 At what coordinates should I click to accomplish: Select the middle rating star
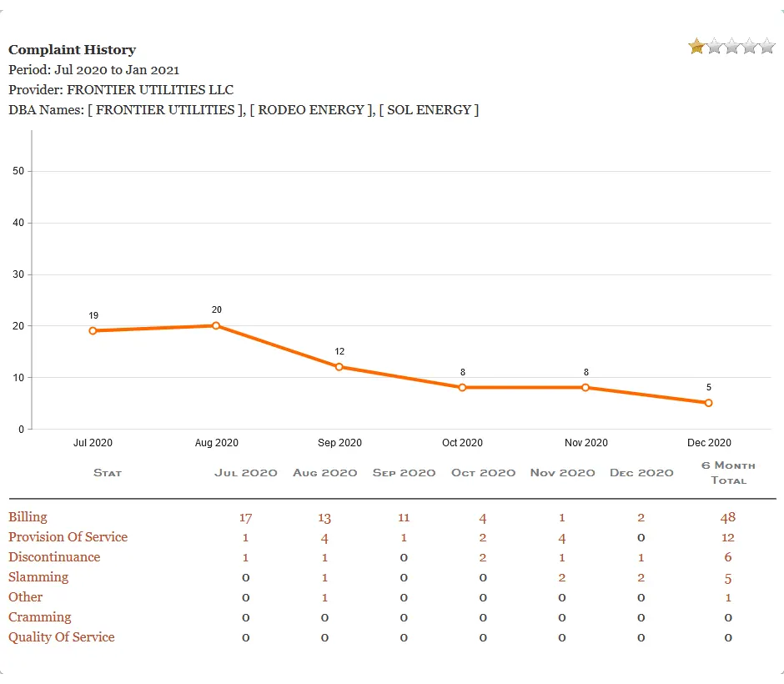point(731,47)
